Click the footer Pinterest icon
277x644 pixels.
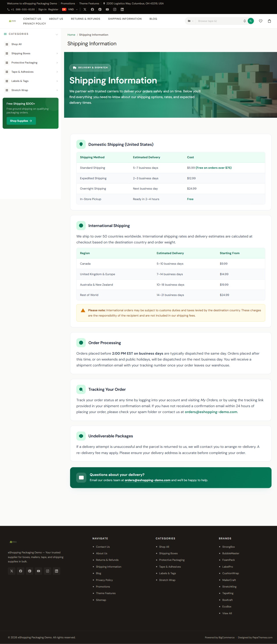(x=30, y=571)
